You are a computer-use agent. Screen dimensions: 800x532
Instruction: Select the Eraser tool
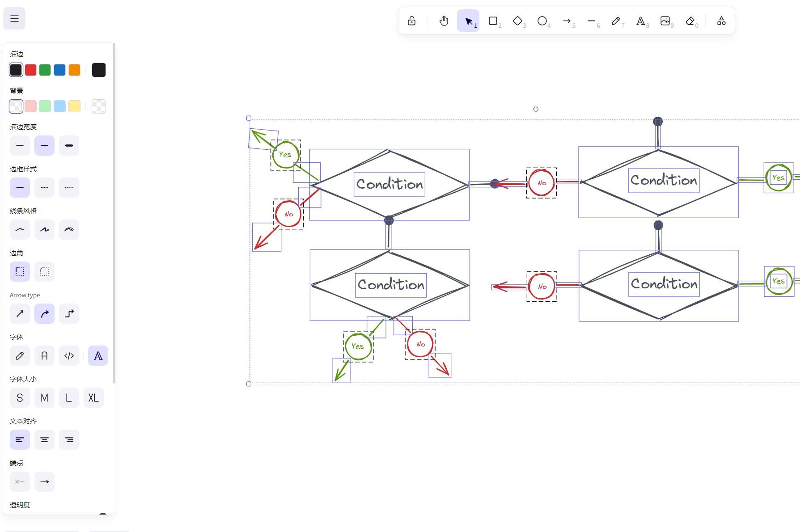point(690,21)
